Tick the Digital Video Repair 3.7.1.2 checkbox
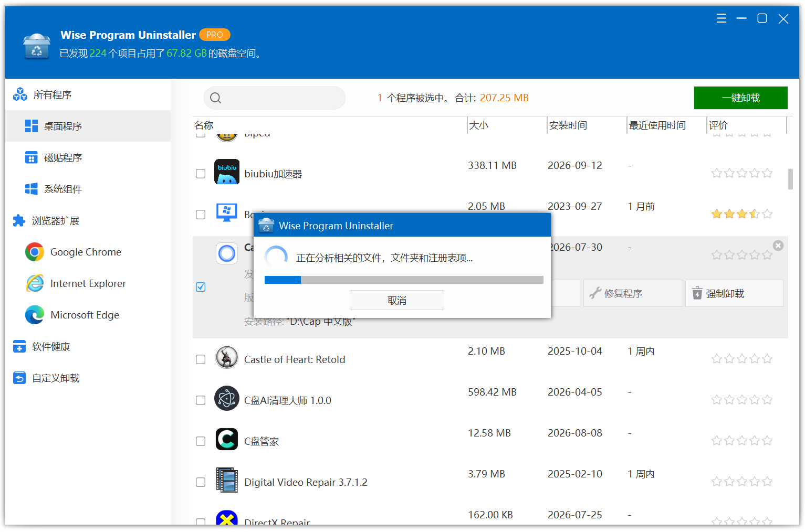 (201, 482)
